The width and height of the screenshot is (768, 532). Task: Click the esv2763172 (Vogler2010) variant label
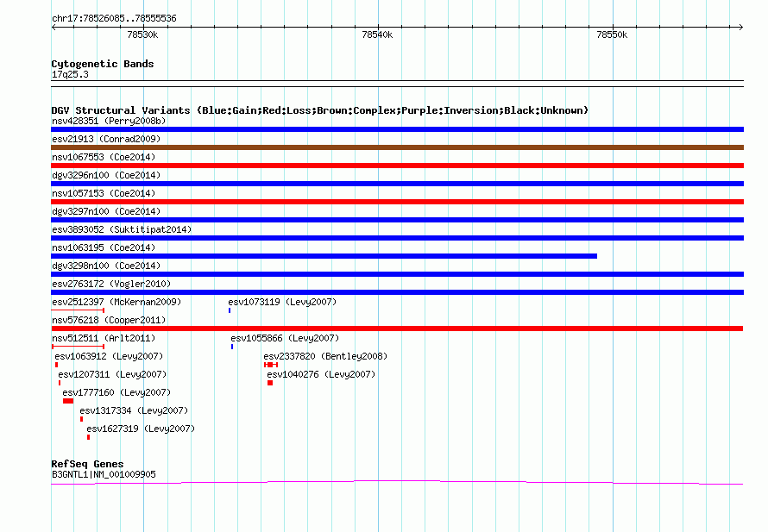(x=110, y=284)
